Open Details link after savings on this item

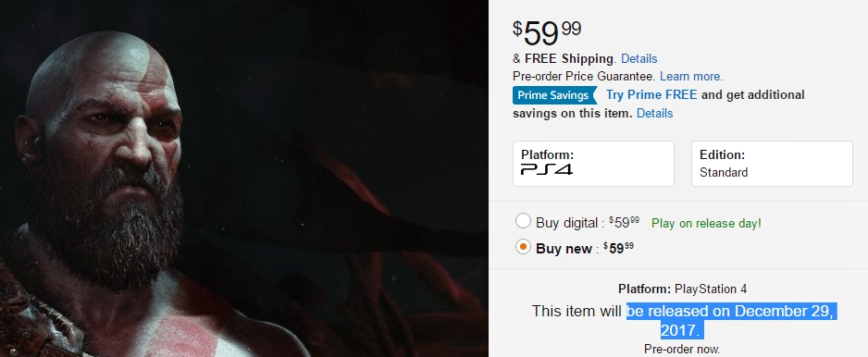pyautogui.click(x=654, y=114)
